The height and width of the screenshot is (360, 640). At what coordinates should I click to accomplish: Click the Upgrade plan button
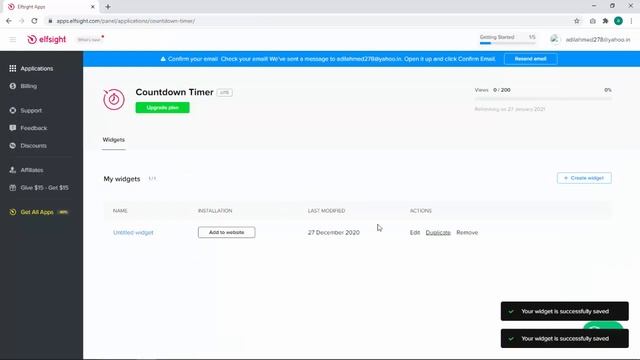162,108
